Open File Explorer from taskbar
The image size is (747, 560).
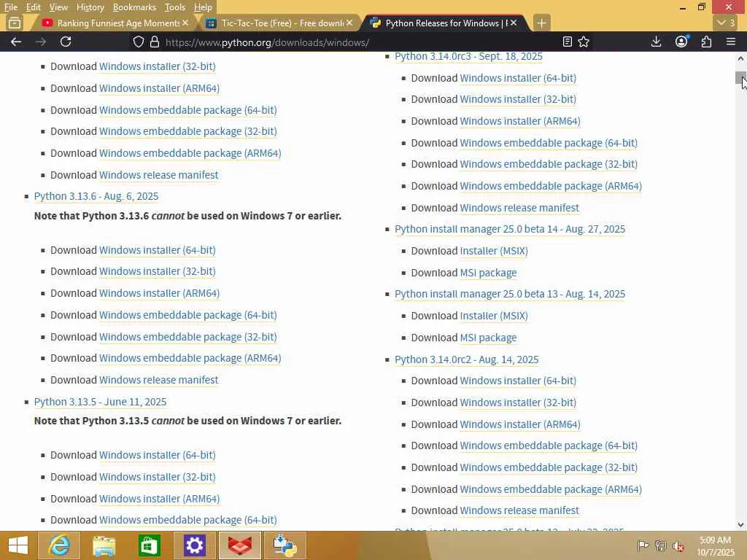click(104, 545)
